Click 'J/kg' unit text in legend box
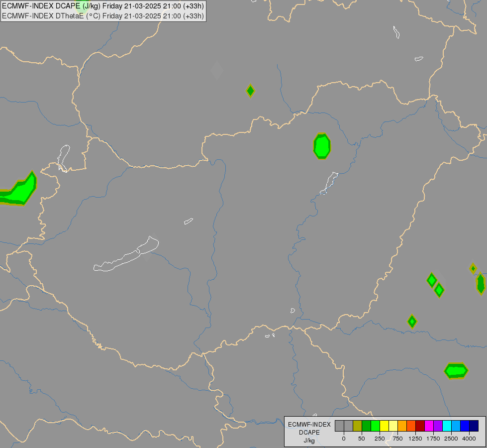 click(309, 441)
